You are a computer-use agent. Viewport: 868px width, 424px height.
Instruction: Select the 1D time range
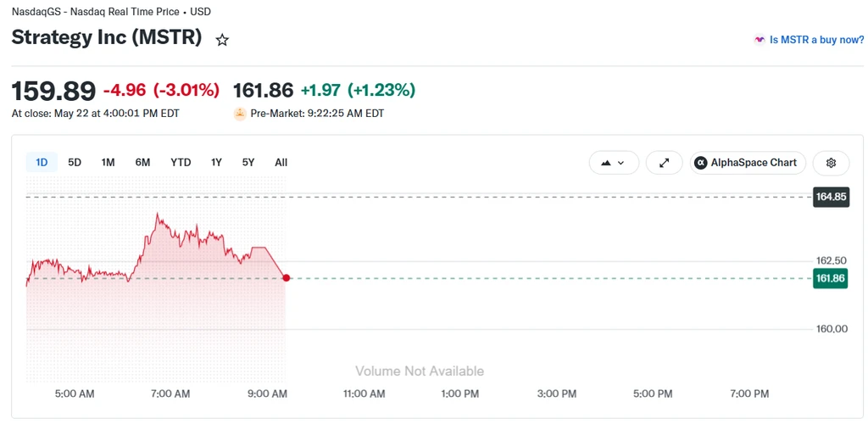click(x=42, y=163)
